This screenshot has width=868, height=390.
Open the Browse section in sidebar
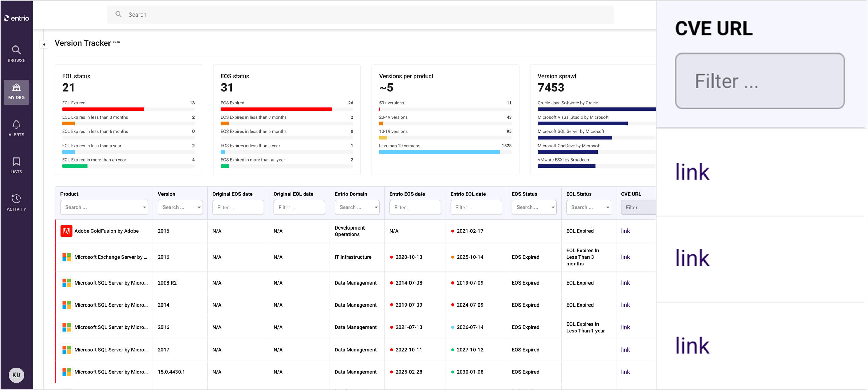pos(16,54)
